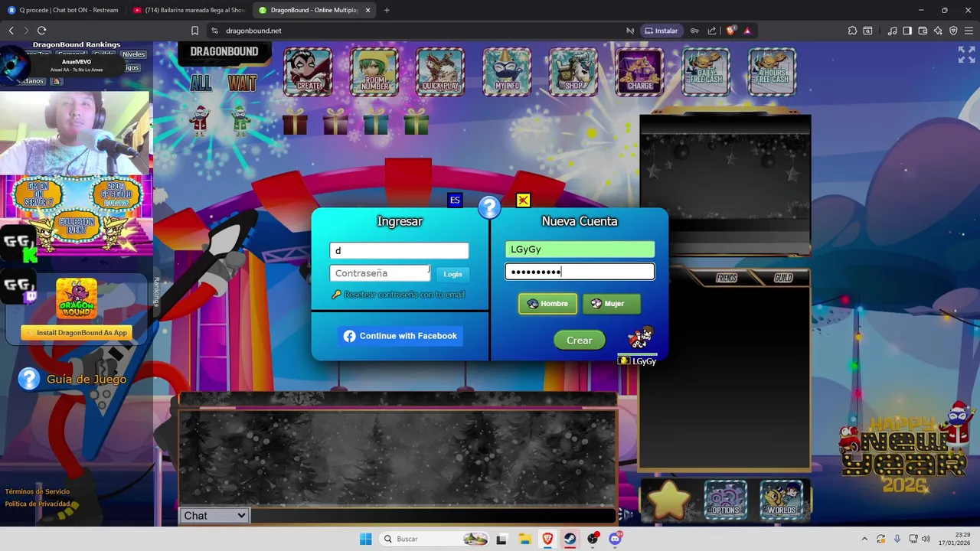Toggle fullscreen with expand arrows icon
This screenshot has width=980, height=551.
coord(966,54)
